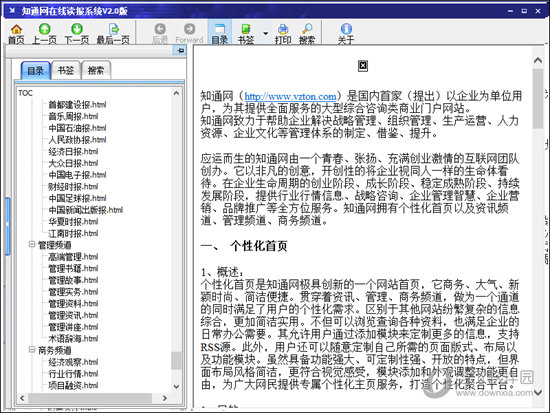This screenshot has width=550, height=413.
Task: Click the tree horizontal scroll-right arrow
Action: click(x=165, y=398)
